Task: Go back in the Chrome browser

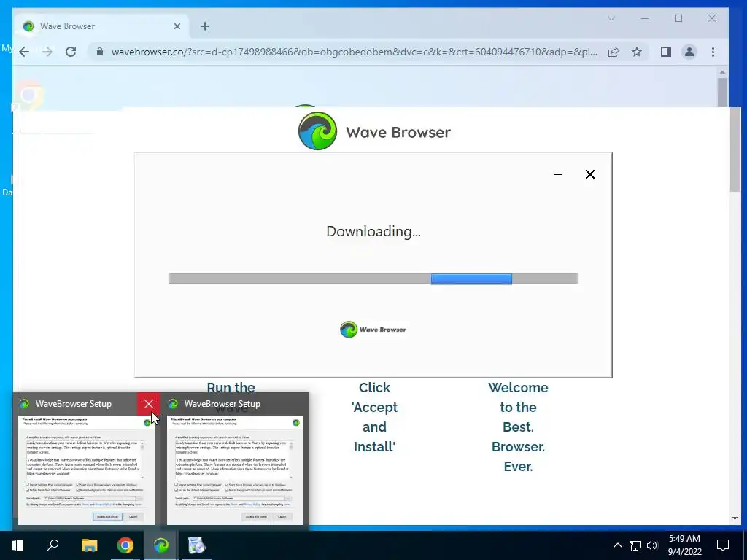Action: (x=24, y=52)
